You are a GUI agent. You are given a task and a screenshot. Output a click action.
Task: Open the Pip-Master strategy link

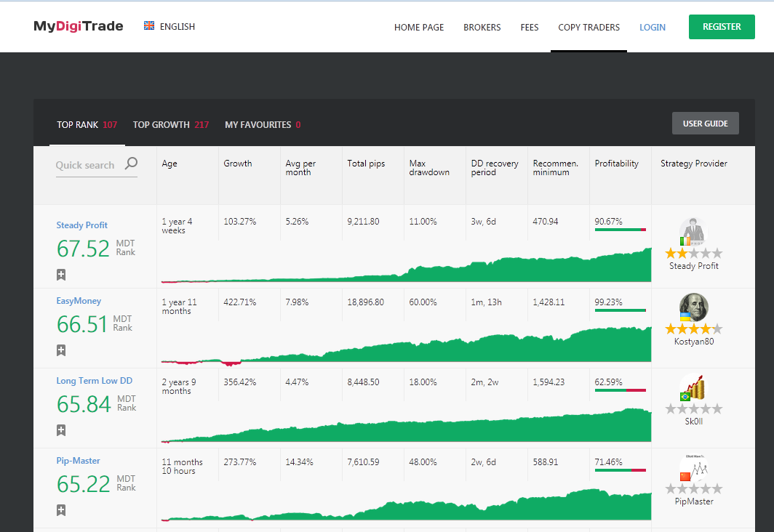coord(78,461)
